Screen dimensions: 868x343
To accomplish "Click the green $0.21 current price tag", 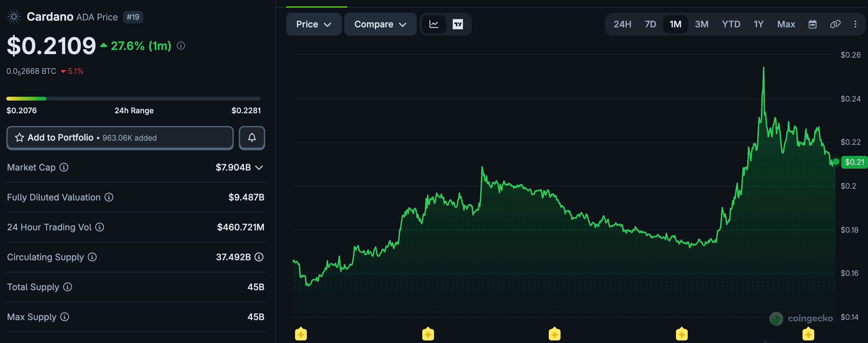I will pyautogui.click(x=854, y=162).
